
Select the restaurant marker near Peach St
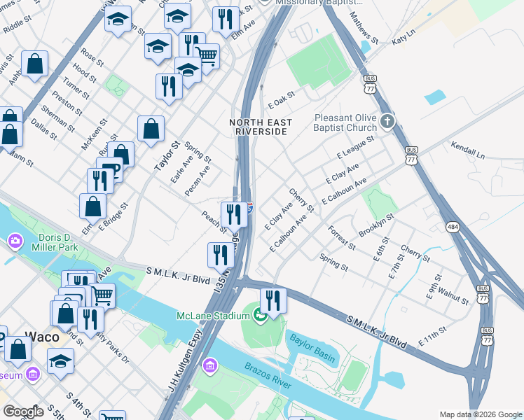[x=234, y=215]
